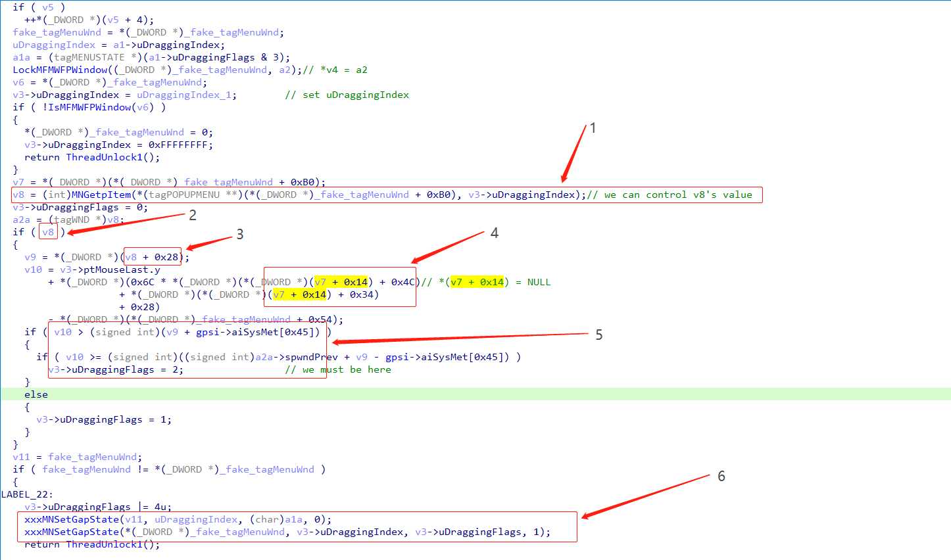Click the line "v3->uDraggingFlags |= 4u;"
The width and height of the screenshot is (951, 560).
(x=98, y=507)
